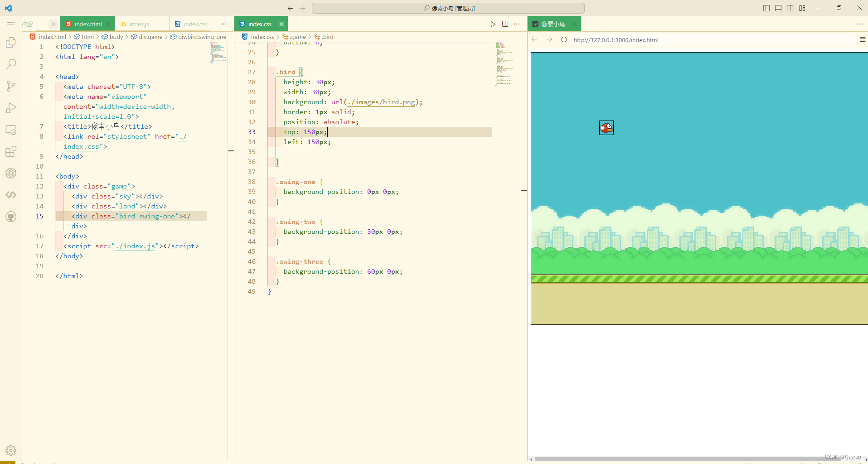Image resolution: width=868 pixels, height=464 pixels.
Task: Go back in preview browser
Action: [x=535, y=39]
